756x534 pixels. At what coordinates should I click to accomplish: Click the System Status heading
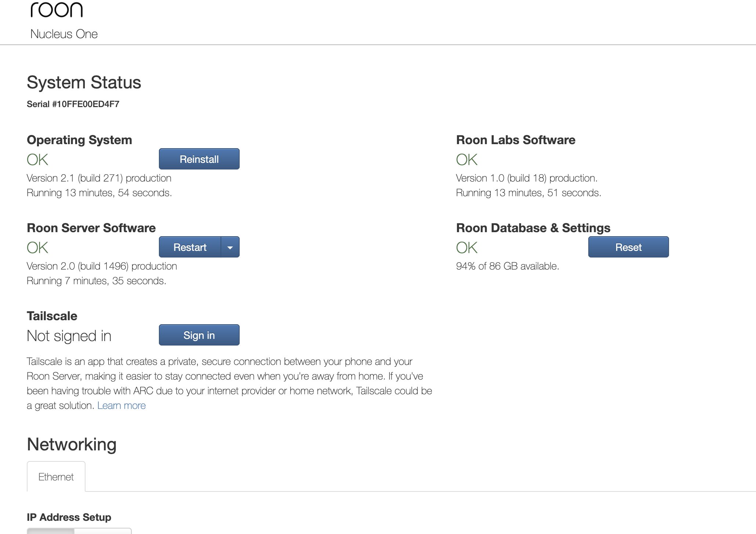[x=84, y=82]
